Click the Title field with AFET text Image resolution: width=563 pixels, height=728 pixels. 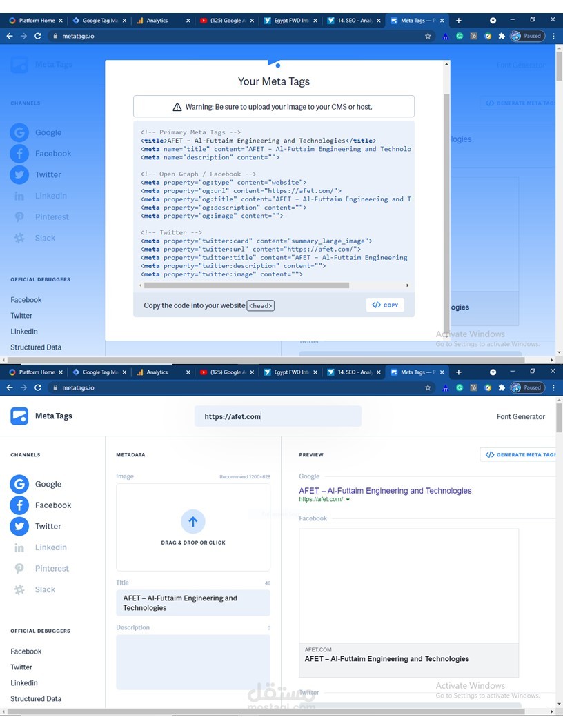click(193, 603)
